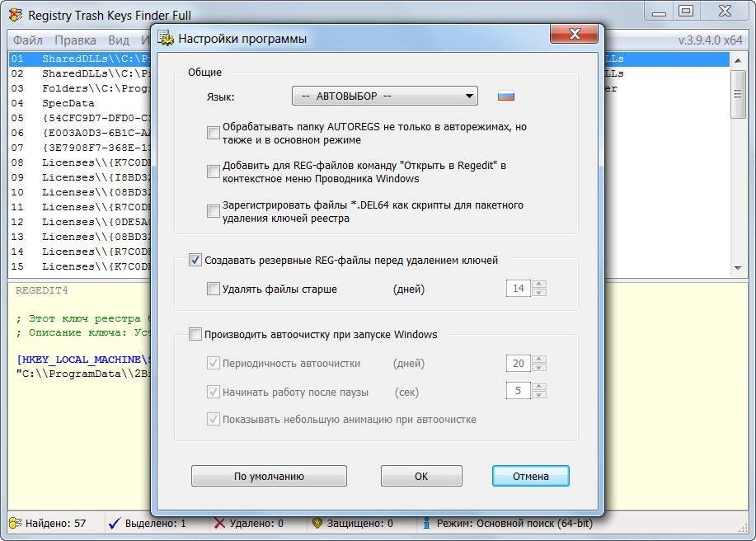Image resolution: width=756 pixels, height=541 pixels.
Task: Toggle 'Периодичность автоочистки' checkbox
Action: click(x=213, y=363)
